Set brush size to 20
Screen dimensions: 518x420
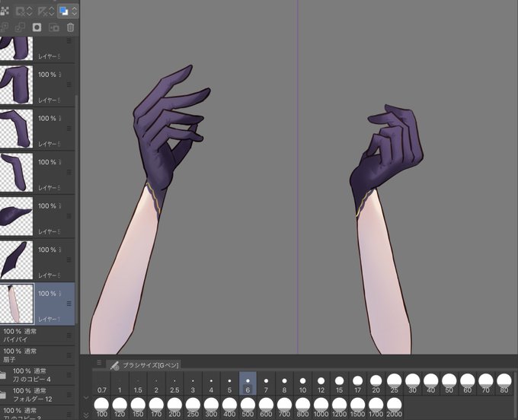(x=376, y=383)
